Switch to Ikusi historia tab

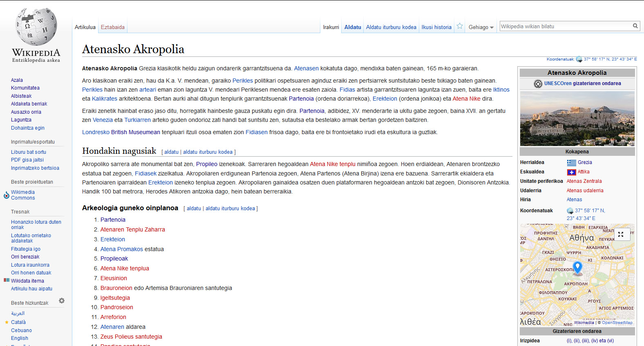tap(436, 27)
